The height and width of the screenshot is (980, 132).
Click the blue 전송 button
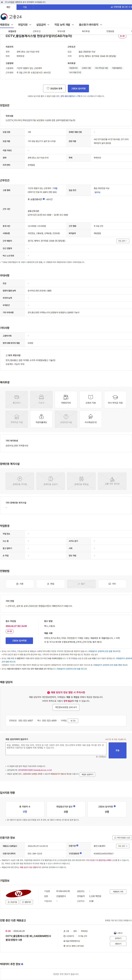118,750
